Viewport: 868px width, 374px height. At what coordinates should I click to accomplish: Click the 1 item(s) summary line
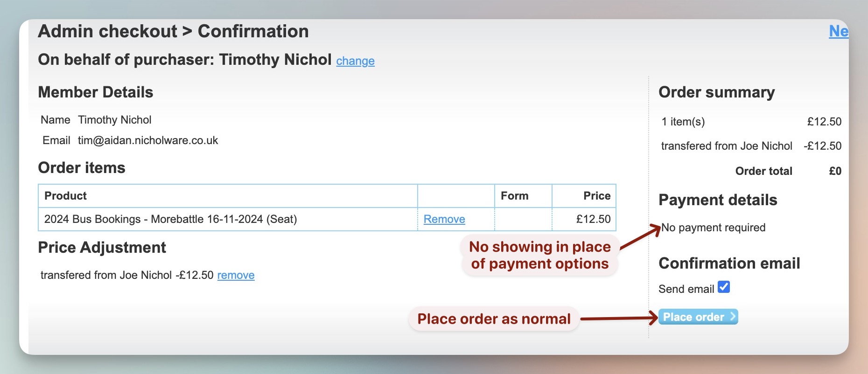point(683,122)
